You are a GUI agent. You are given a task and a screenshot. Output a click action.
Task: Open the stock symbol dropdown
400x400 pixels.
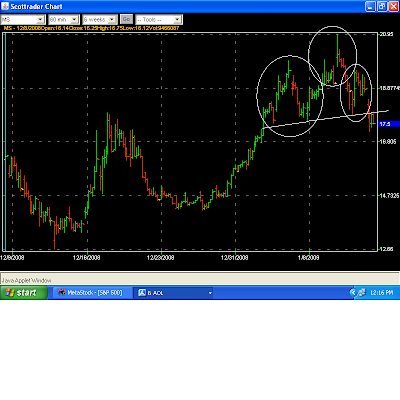tap(23, 20)
